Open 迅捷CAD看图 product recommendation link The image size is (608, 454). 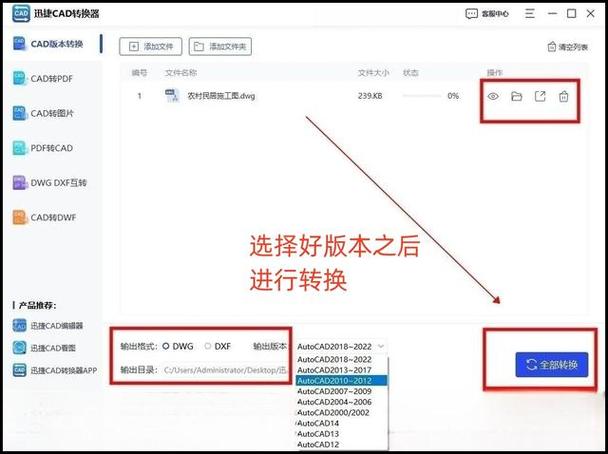click(44, 348)
